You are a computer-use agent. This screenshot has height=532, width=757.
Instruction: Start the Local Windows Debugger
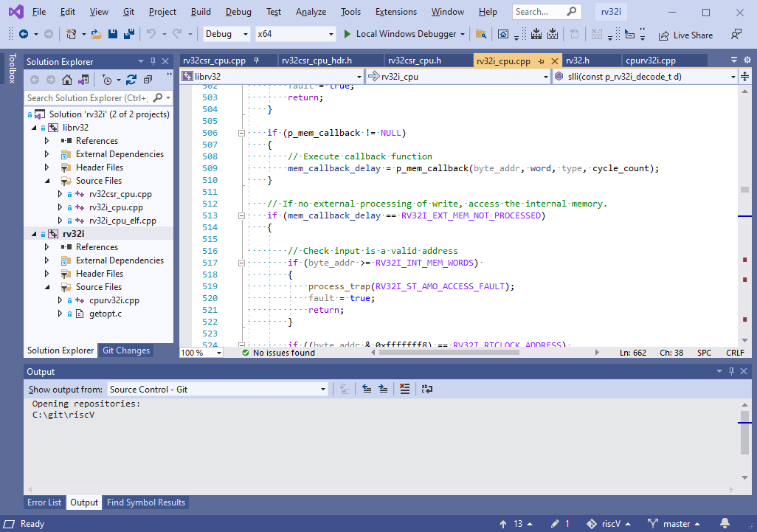coord(404,34)
